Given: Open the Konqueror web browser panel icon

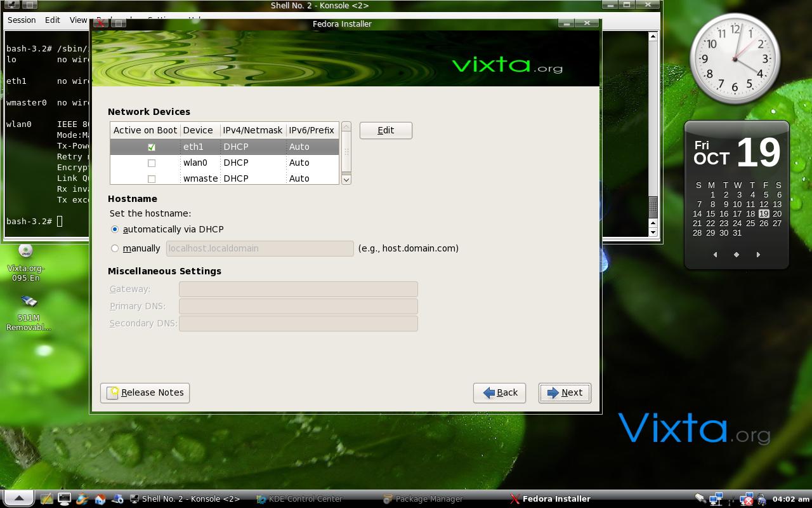Looking at the screenshot, I should click(82, 499).
